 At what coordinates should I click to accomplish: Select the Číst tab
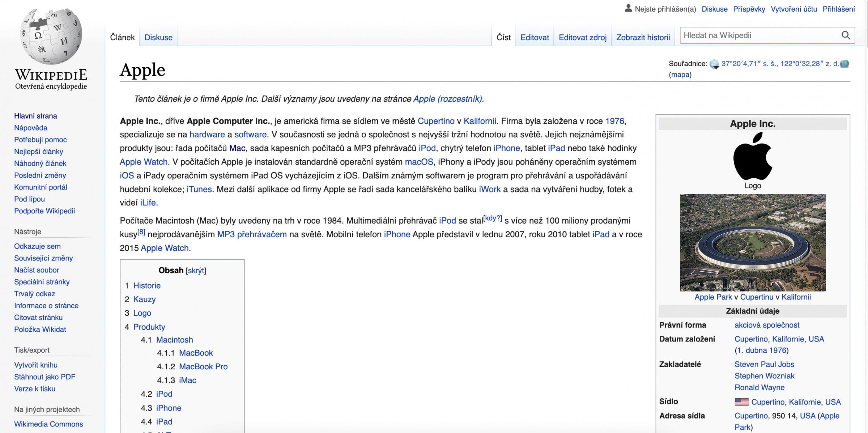click(503, 37)
